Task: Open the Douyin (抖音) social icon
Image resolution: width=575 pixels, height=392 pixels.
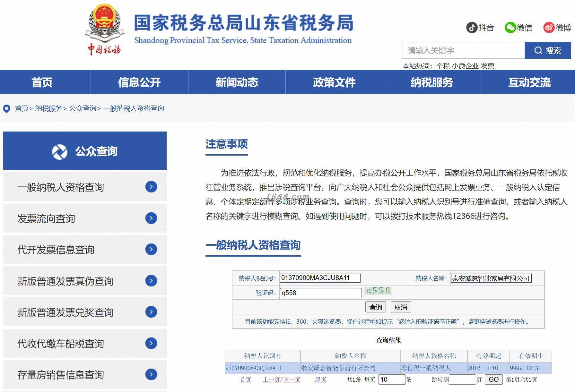Action: click(x=472, y=28)
